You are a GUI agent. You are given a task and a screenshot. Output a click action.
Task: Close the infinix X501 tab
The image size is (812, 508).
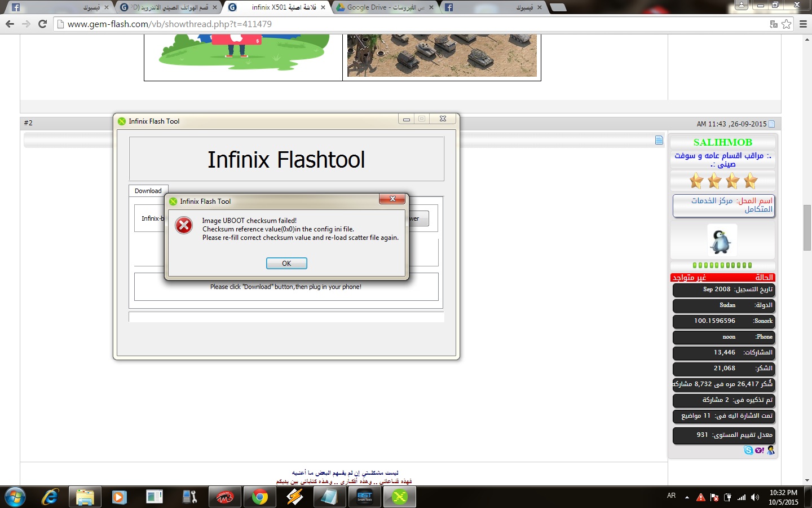point(323,7)
